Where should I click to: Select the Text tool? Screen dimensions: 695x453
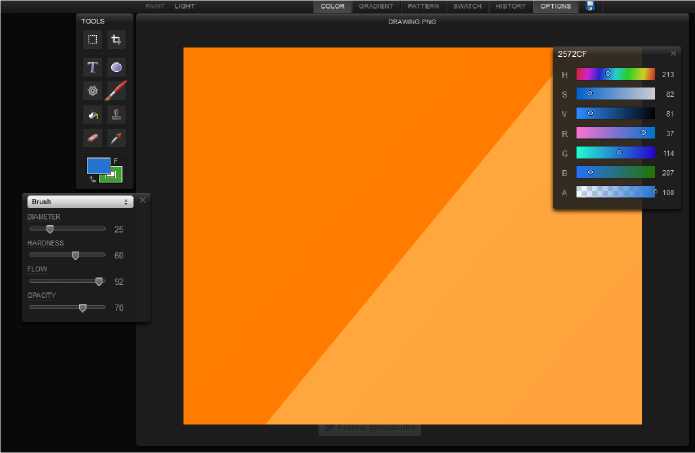tap(92, 67)
